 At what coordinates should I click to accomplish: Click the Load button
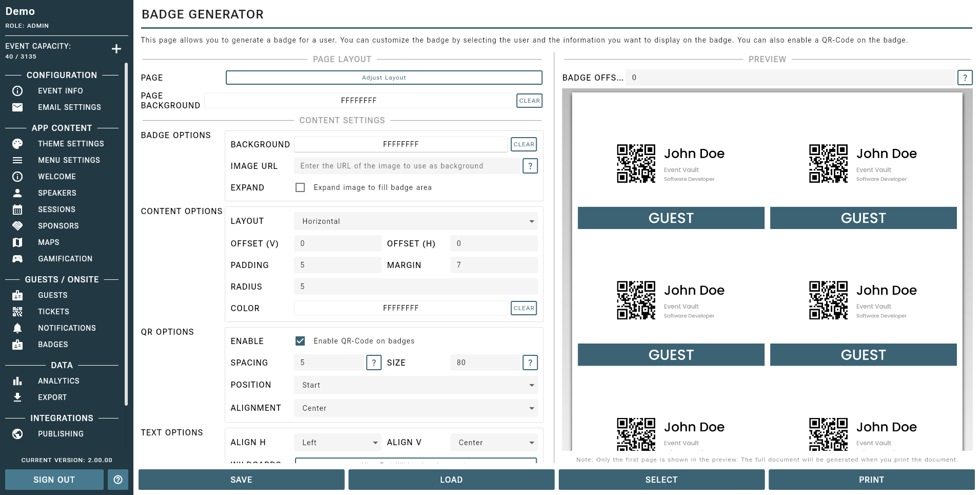(x=452, y=480)
